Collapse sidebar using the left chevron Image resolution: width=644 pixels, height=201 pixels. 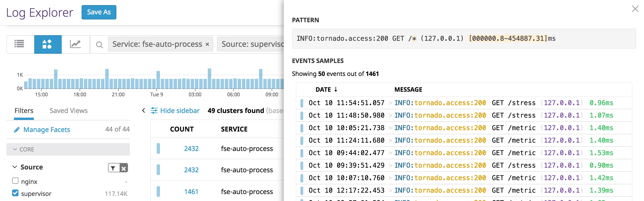pos(143,111)
